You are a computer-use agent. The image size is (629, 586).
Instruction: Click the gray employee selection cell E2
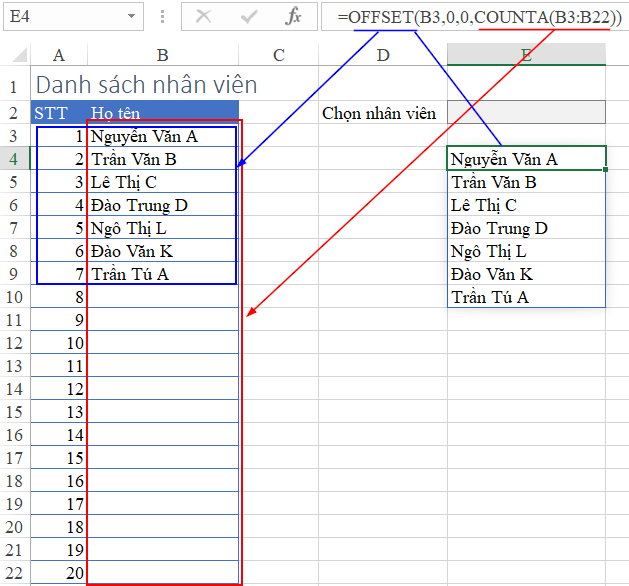coord(526,112)
